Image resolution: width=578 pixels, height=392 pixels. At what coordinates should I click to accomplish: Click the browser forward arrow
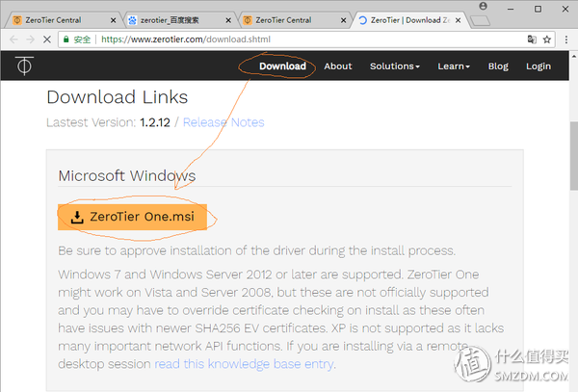click(30, 39)
